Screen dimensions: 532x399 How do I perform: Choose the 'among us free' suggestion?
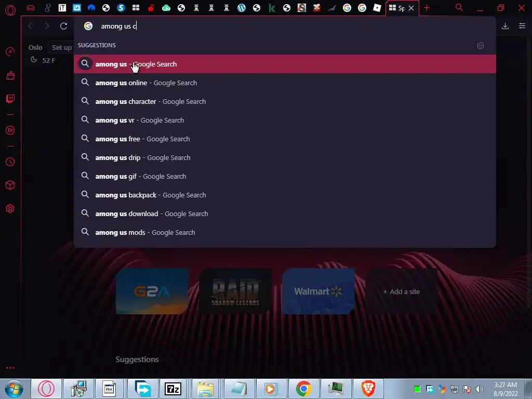coord(285,138)
